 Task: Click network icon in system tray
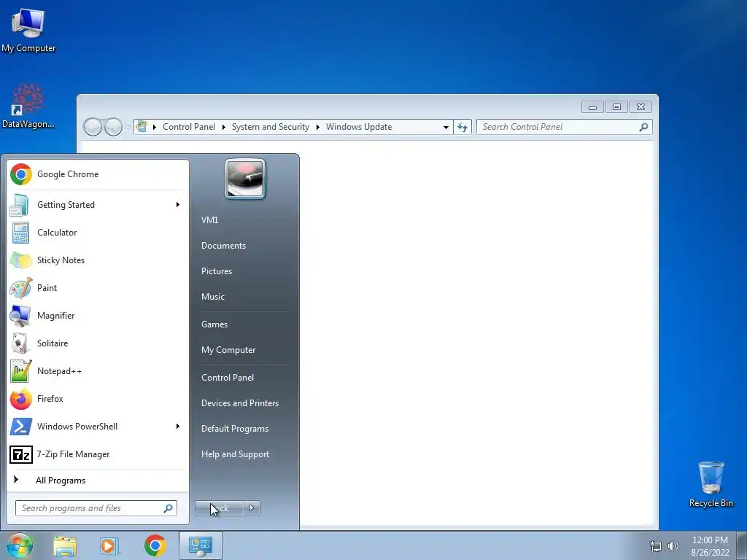(x=656, y=546)
